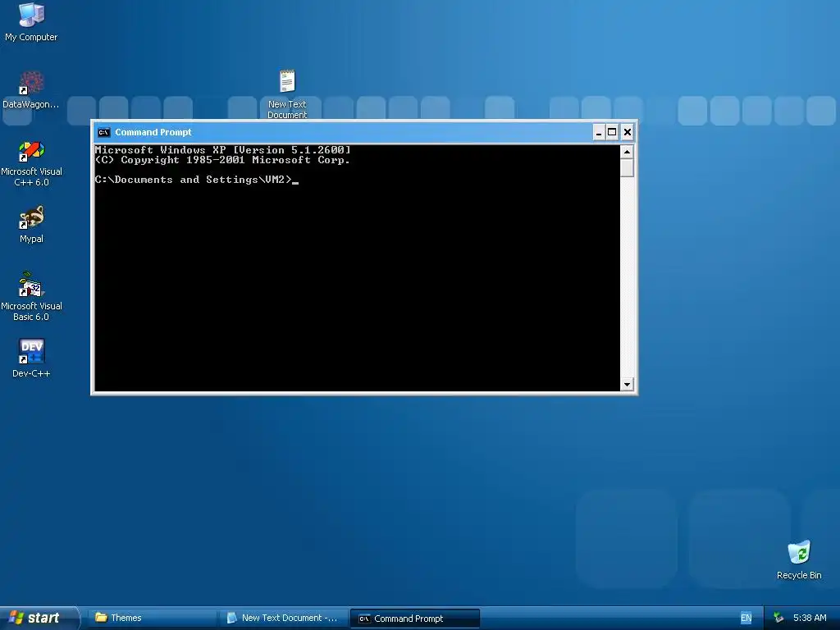This screenshot has height=630, width=840.
Task: Open the EN language bar indicator
Action: pyautogui.click(x=746, y=619)
